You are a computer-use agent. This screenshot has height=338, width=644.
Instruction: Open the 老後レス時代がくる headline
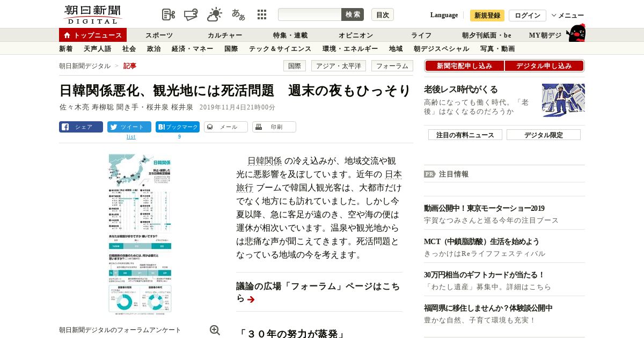click(461, 90)
